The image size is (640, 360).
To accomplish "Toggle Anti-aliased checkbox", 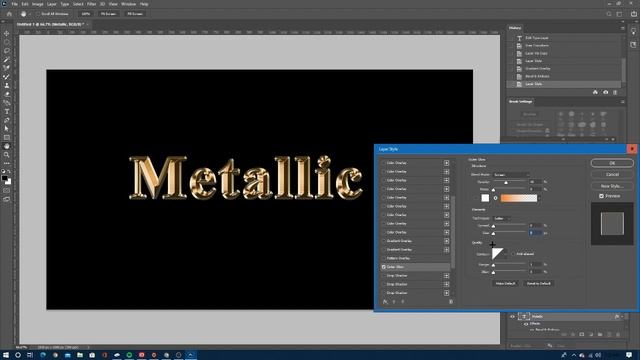I will point(513,254).
